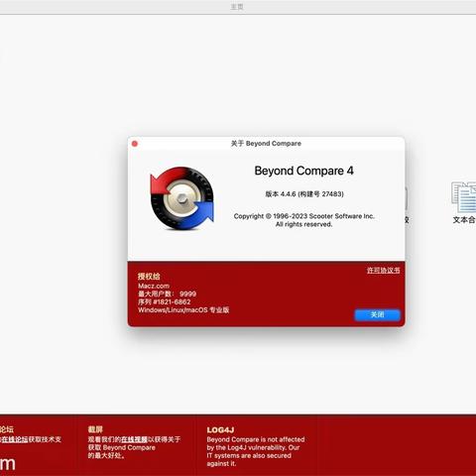Click the serial #1821-6862 line

click(x=165, y=301)
